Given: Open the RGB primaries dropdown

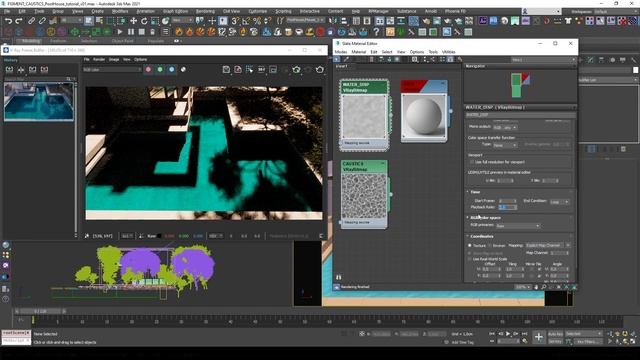Looking at the screenshot, I should point(518,226).
